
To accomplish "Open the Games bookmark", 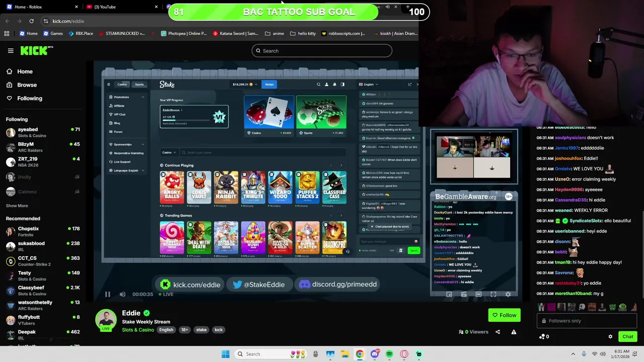I will 53,34.
